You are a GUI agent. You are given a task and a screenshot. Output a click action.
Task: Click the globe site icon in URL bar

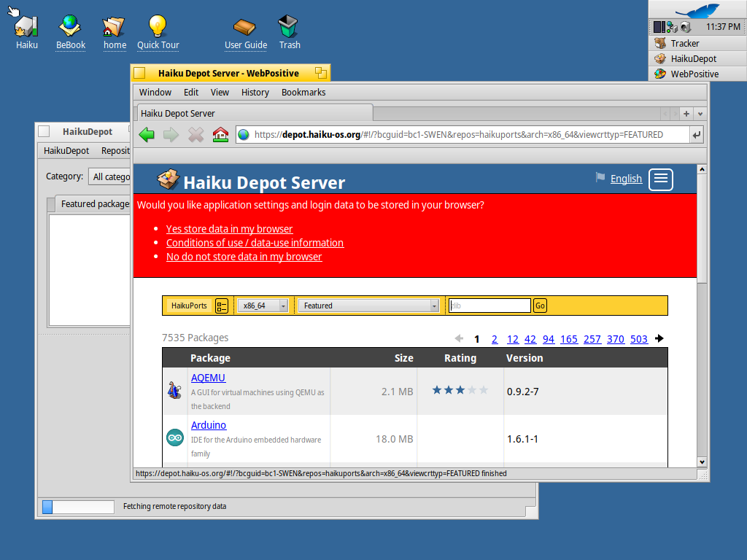pos(244,135)
